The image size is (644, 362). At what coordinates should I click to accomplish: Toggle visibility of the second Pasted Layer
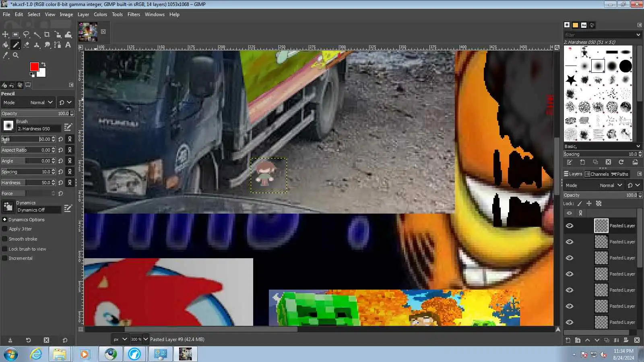click(x=570, y=242)
